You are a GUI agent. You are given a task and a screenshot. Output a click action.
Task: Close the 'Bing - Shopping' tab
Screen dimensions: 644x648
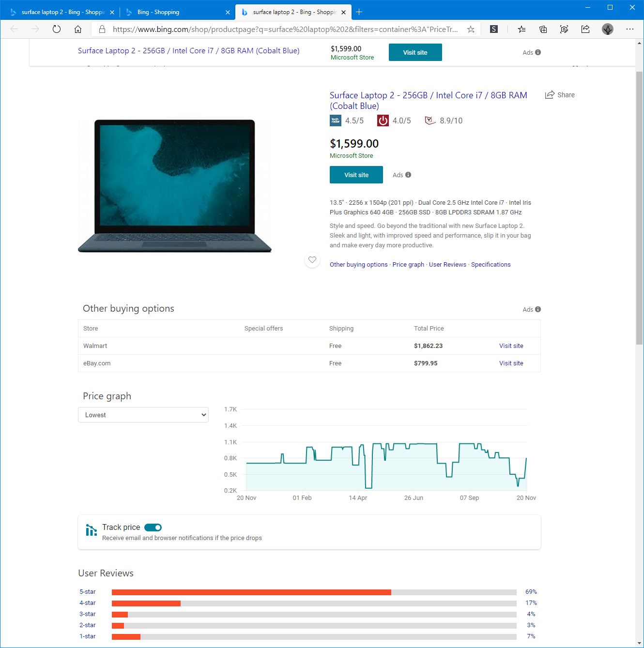[228, 12]
